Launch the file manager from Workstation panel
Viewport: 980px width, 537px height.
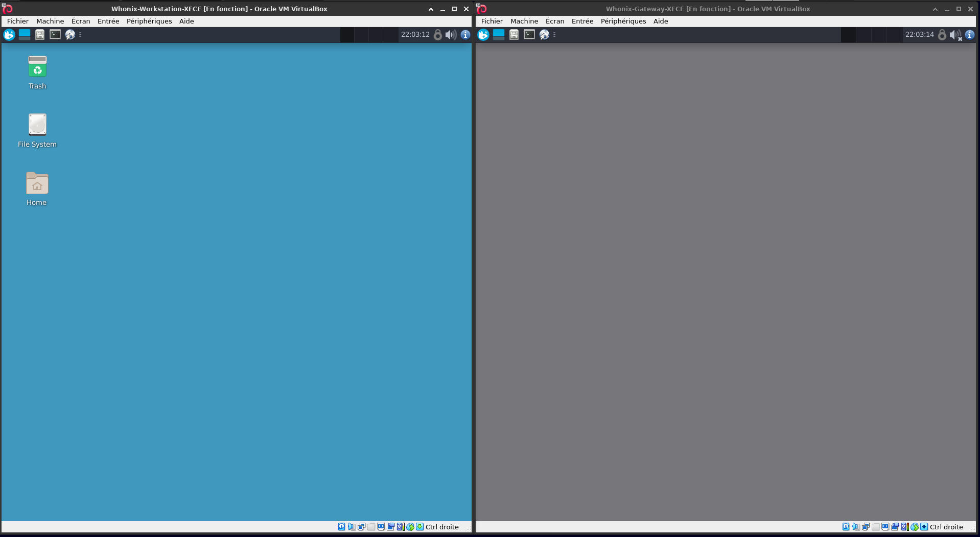click(40, 34)
